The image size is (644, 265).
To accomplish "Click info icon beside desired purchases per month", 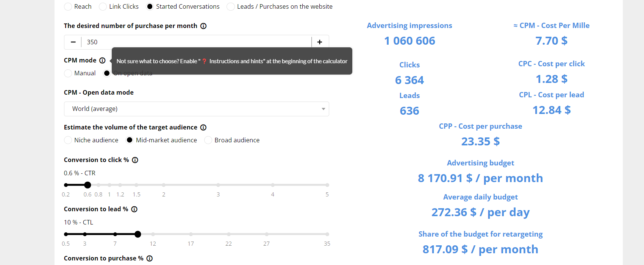I will pyautogui.click(x=203, y=26).
